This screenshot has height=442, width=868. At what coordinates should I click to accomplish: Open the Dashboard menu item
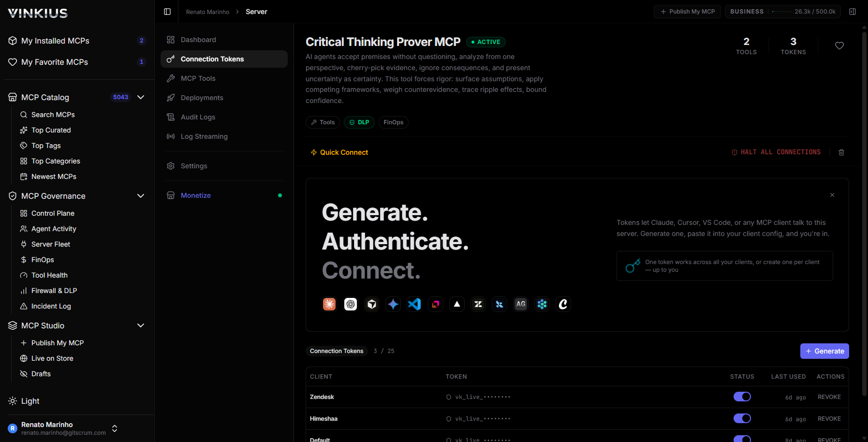[x=224, y=40]
